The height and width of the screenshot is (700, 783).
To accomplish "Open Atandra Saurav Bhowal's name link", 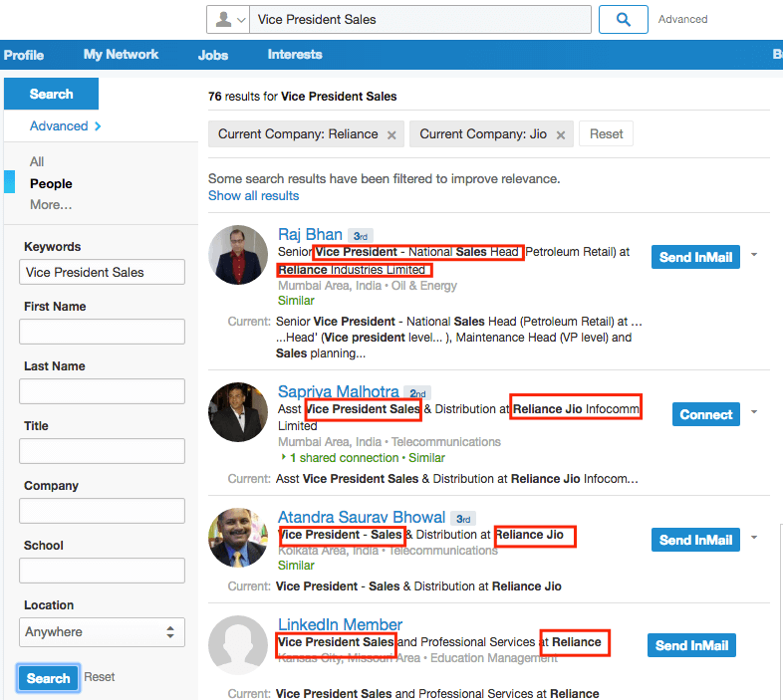I will [x=362, y=517].
